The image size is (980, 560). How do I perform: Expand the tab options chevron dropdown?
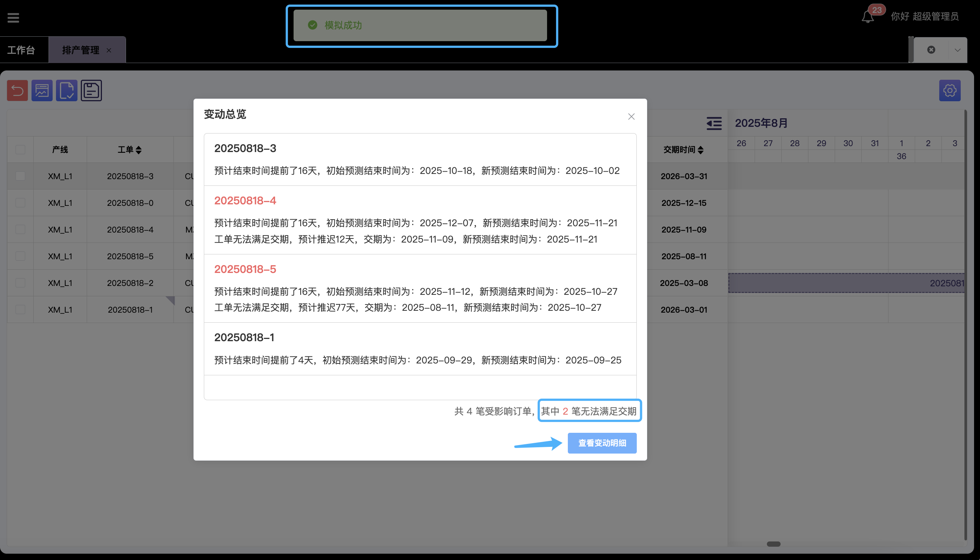(x=957, y=50)
